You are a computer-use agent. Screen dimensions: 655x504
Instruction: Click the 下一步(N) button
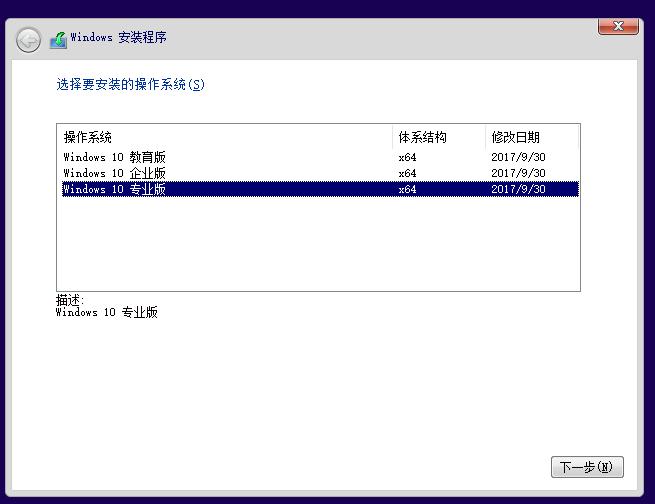[587, 467]
